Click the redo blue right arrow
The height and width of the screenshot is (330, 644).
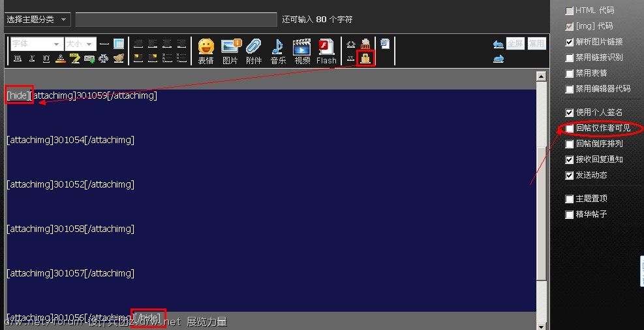(498, 59)
